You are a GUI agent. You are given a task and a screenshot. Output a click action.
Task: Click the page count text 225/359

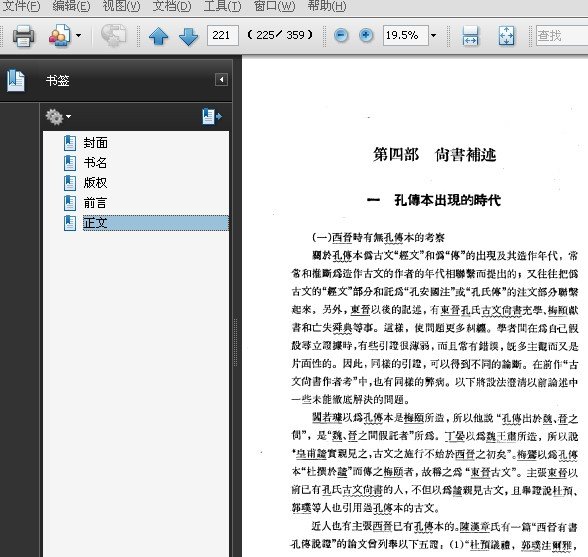tap(280, 35)
